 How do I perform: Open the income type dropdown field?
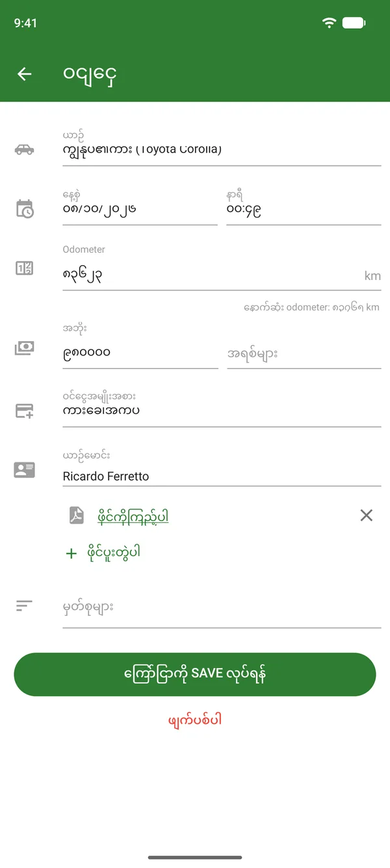(222, 409)
